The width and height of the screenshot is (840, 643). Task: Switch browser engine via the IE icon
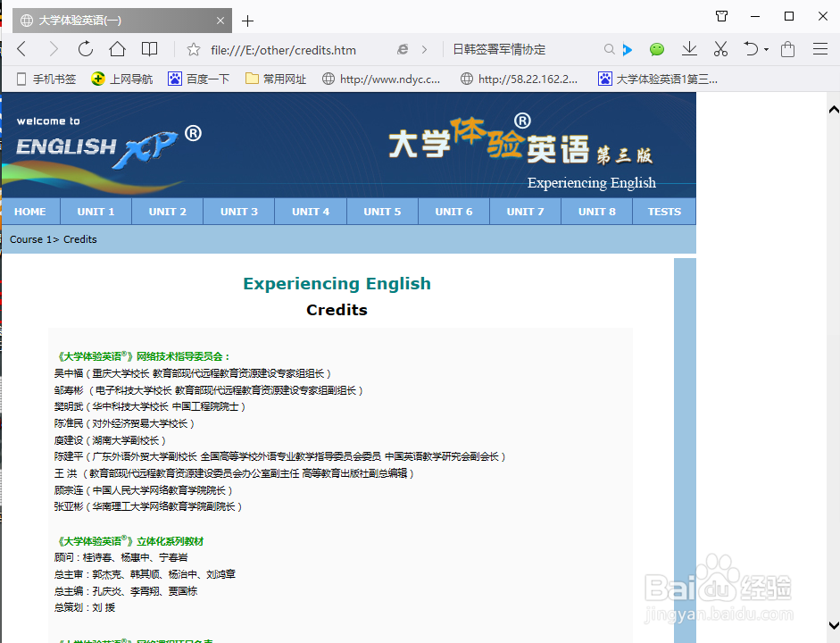pyautogui.click(x=403, y=49)
